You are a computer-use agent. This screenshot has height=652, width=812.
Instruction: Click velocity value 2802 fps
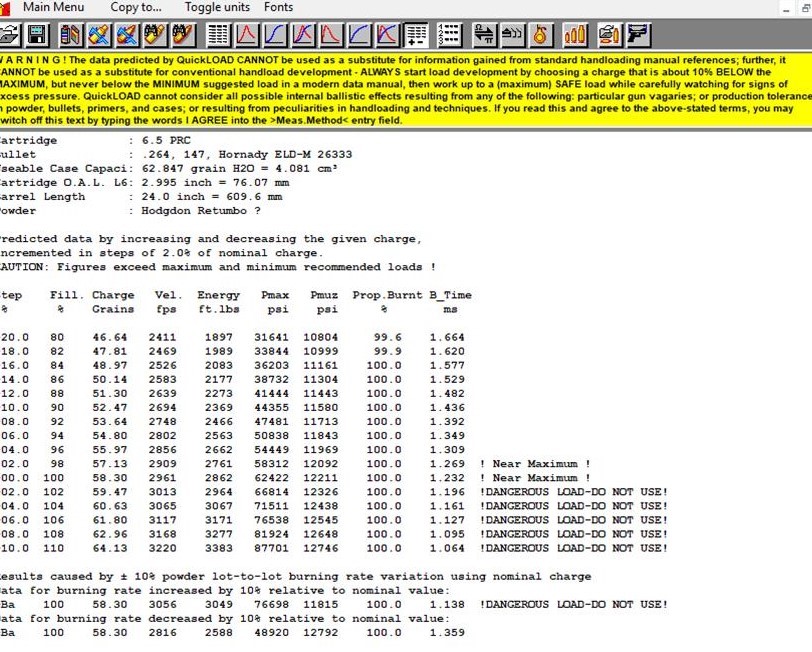[162, 436]
